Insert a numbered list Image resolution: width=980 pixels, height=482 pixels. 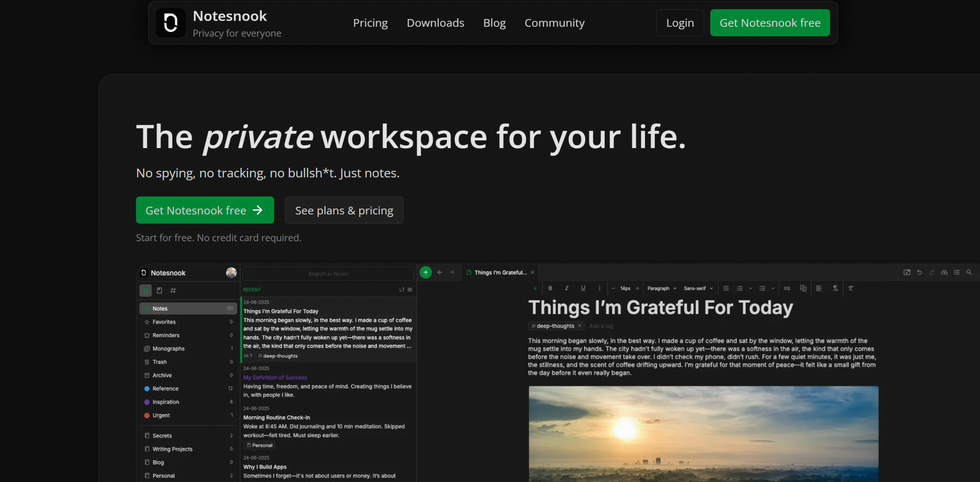click(x=740, y=288)
